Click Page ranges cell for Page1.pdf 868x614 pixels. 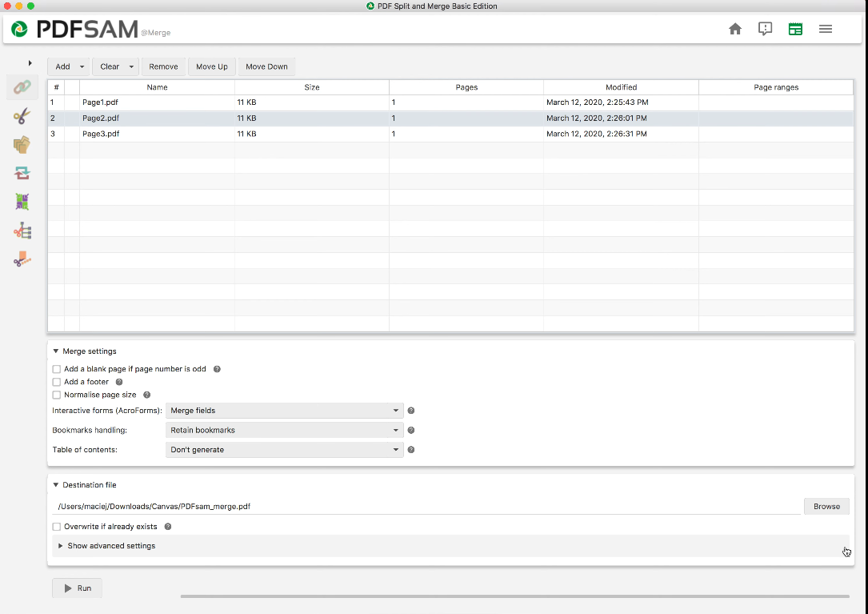pos(776,102)
